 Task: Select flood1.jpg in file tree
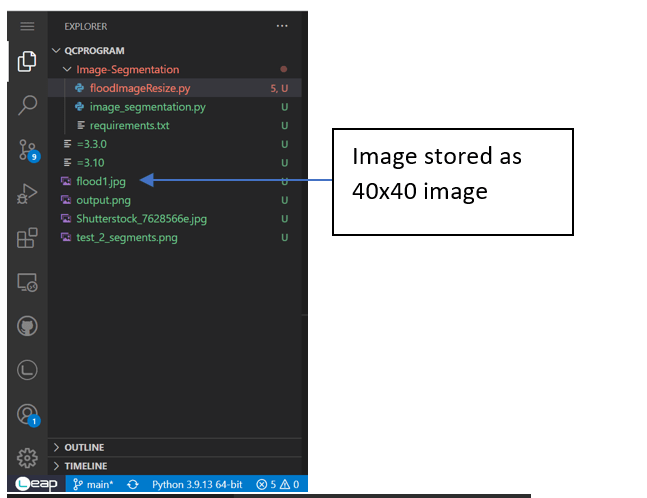click(101, 181)
